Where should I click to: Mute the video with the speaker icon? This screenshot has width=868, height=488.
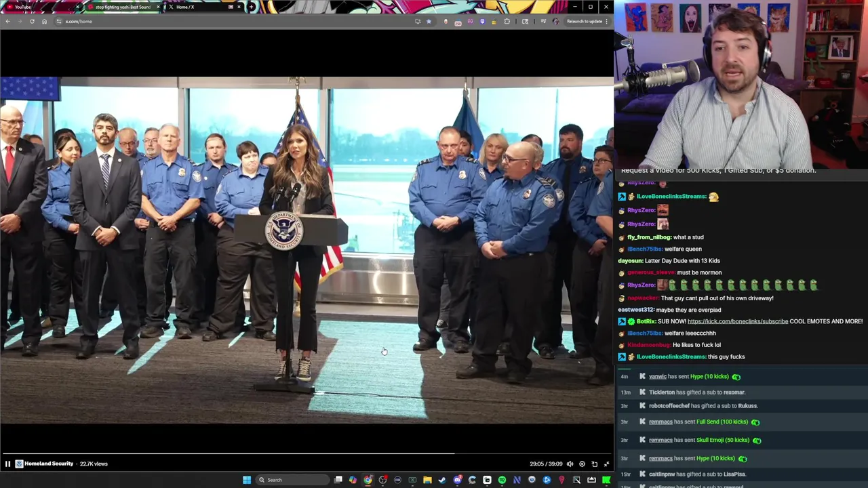[x=570, y=464]
